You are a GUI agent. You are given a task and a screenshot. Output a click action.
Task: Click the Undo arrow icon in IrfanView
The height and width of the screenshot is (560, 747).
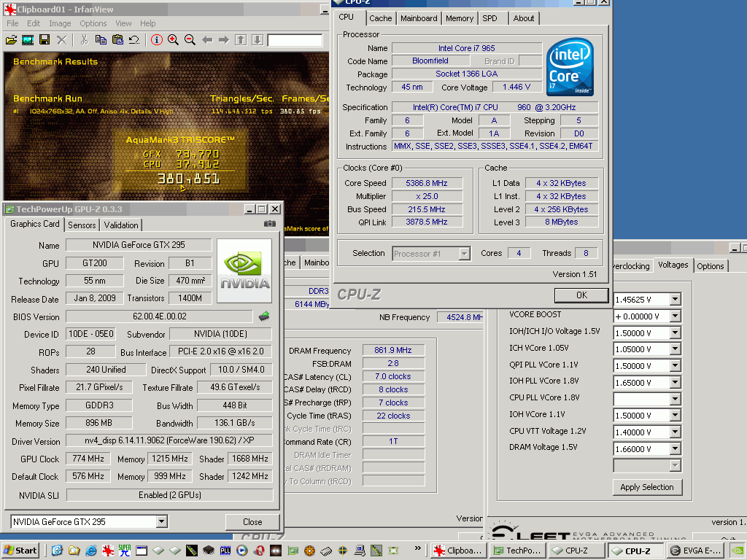[134, 40]
